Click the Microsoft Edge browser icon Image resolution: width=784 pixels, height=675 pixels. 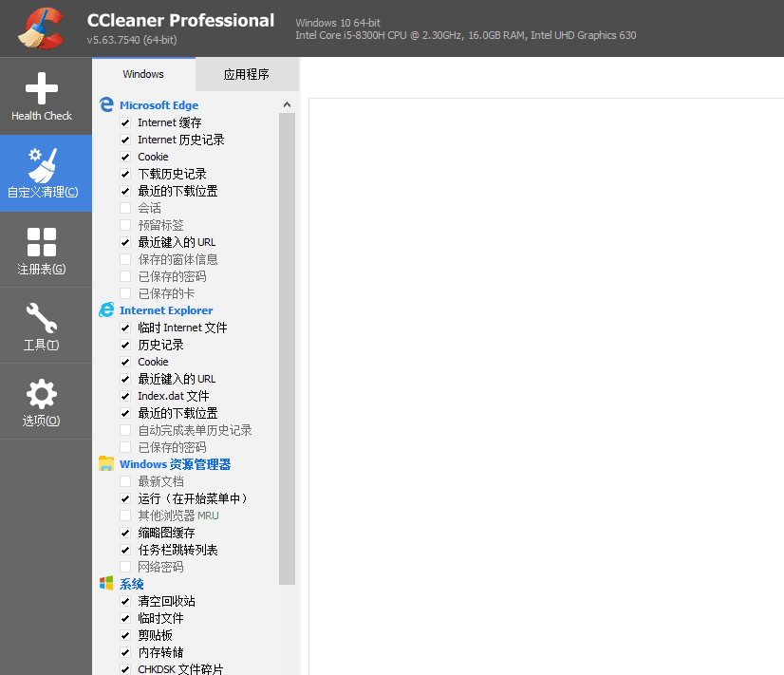[x=106, y=105]
